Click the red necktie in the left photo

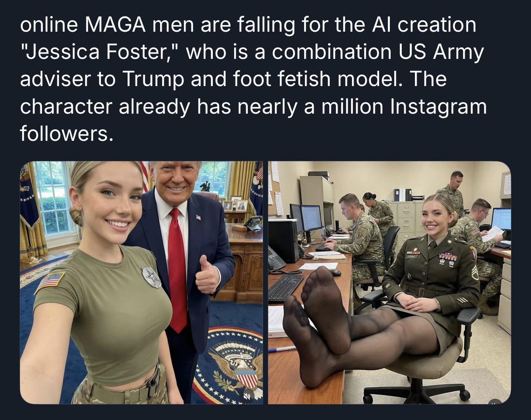177,270
